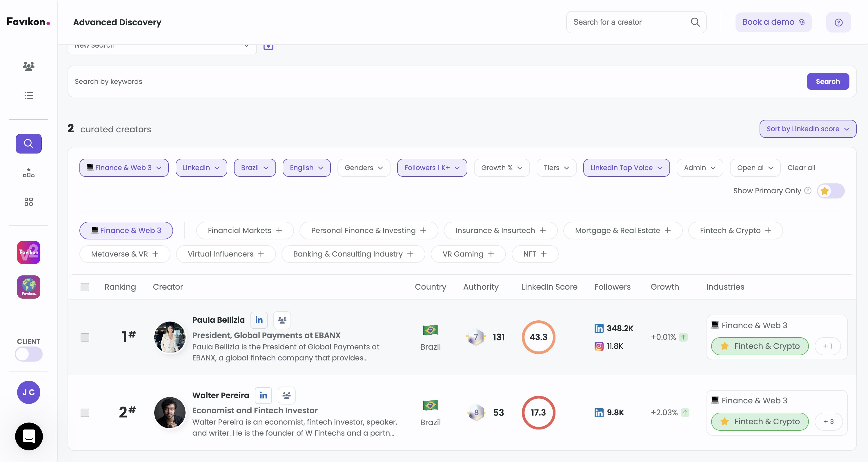Select the Financial Markets subcategory chip
Image resolution: width=868 pixels, height=462 pixels.
pyautogui.click(x=245, y=230)
